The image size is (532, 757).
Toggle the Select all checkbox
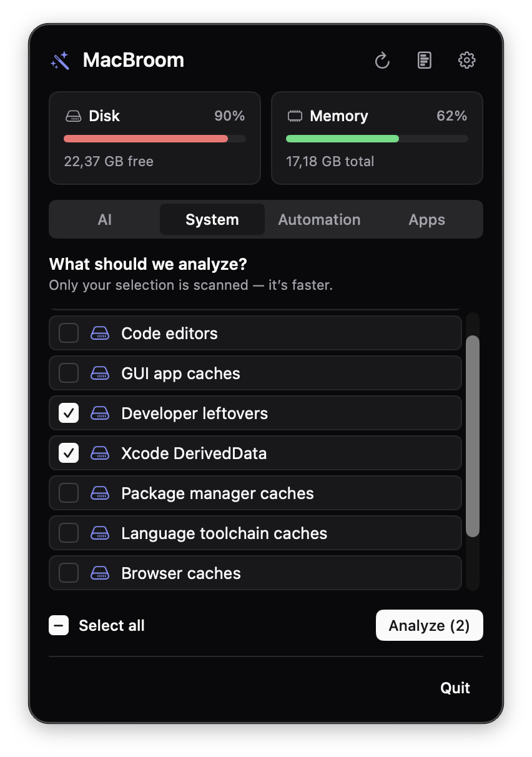59,625
